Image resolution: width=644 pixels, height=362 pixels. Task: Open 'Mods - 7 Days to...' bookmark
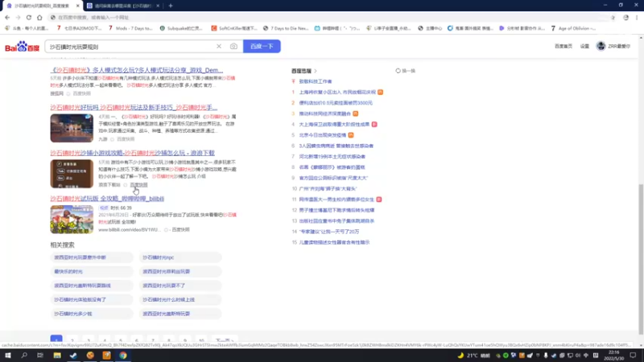(x=130, y=28)
